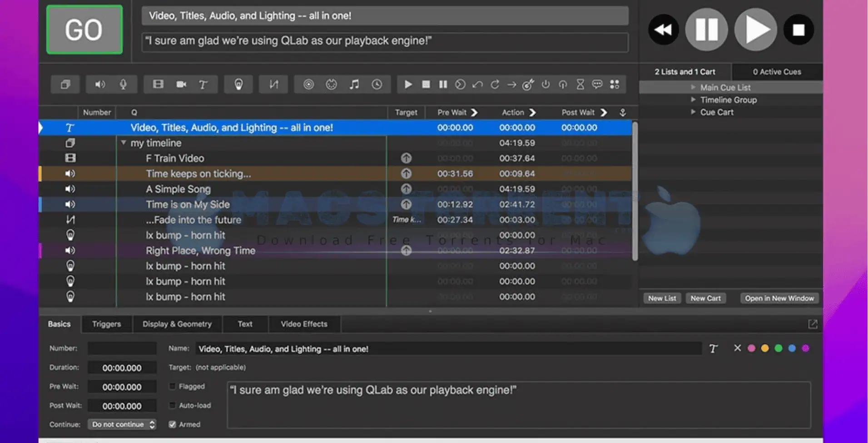
Task: Add a Light cue with the bulb icon
Action: click(238, 84)
